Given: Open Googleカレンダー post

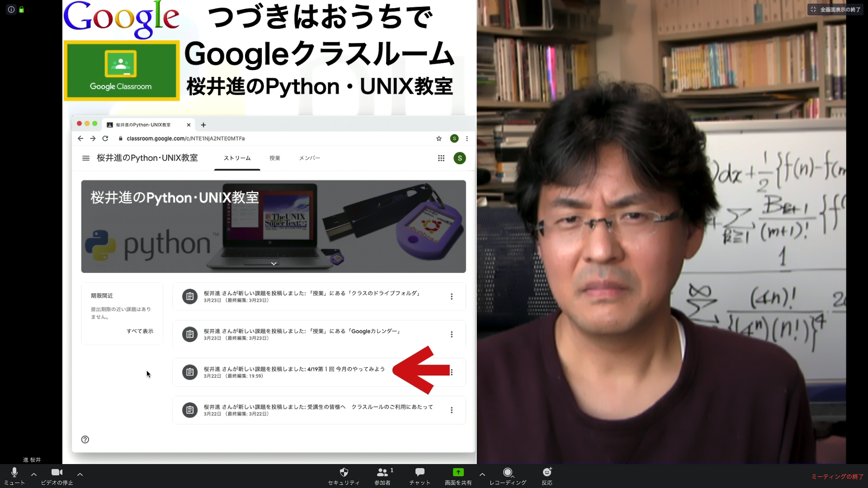Looking at the screenshot, I should coord(319,334).
